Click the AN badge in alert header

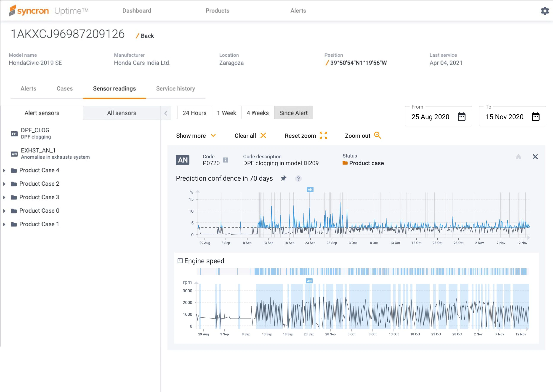pyautogui.click(x=183, y=160)
